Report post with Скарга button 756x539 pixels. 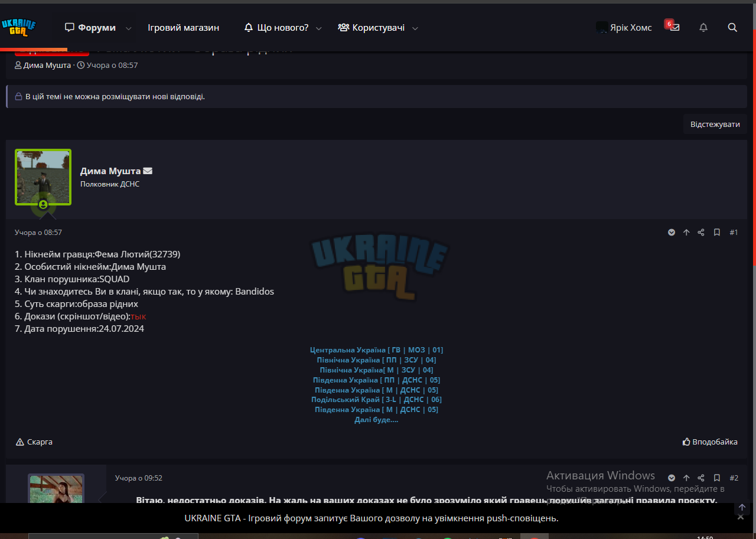(34, 442)
